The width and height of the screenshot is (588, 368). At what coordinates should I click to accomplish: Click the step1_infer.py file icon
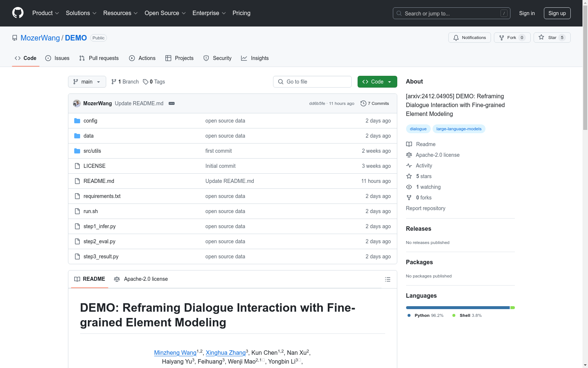(x=77, y=226)
